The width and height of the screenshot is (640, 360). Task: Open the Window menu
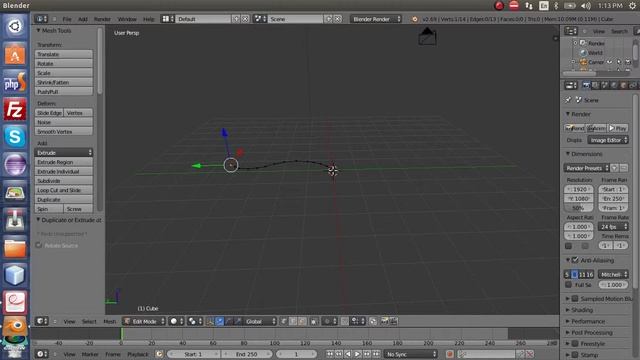coord(127,19)
